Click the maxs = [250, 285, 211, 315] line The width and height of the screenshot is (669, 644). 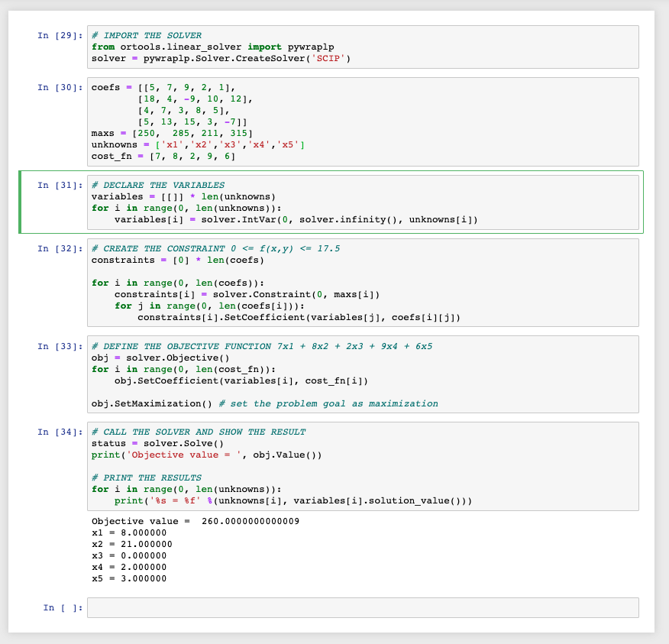(x=172, y=133)
